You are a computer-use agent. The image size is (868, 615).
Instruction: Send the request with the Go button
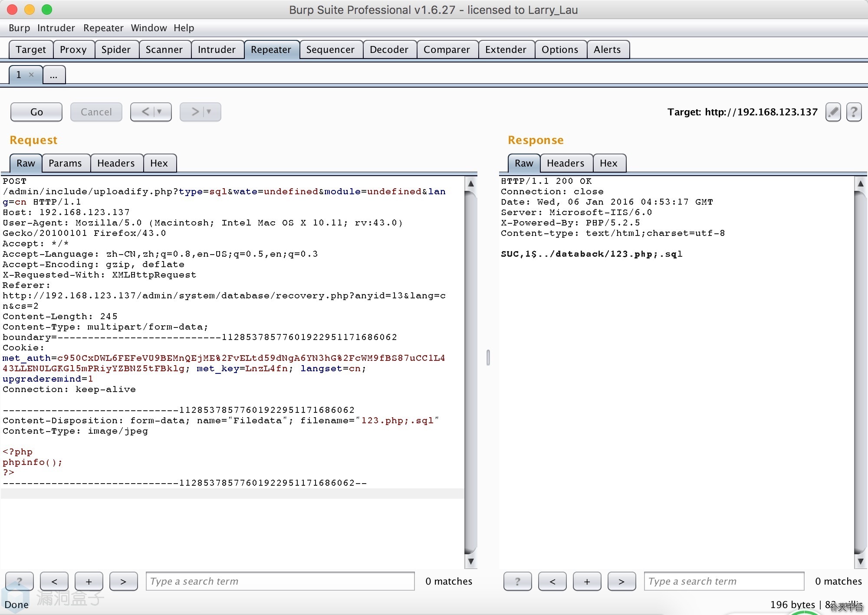click(x=36, y=112)
